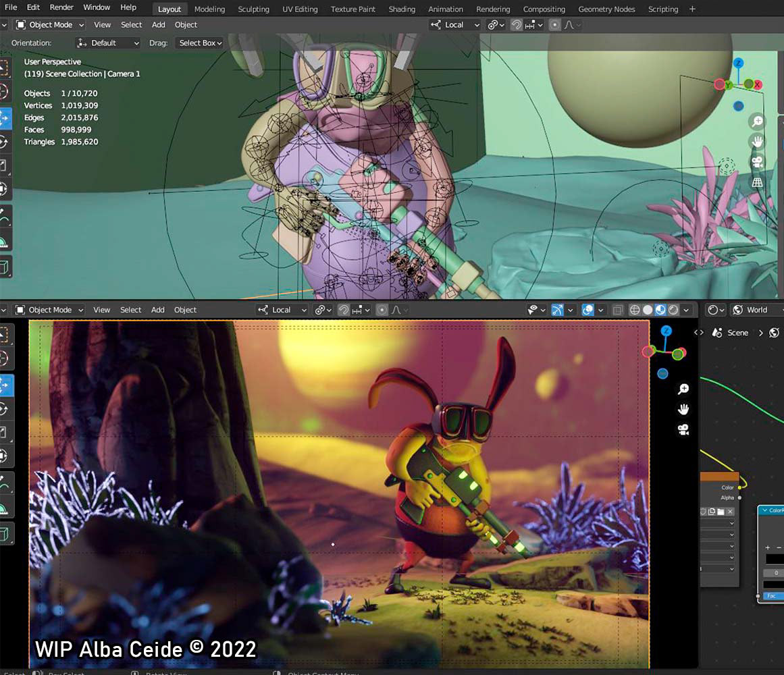
Task: Open the Orientation Default dropdown
Action: [108, 43]
